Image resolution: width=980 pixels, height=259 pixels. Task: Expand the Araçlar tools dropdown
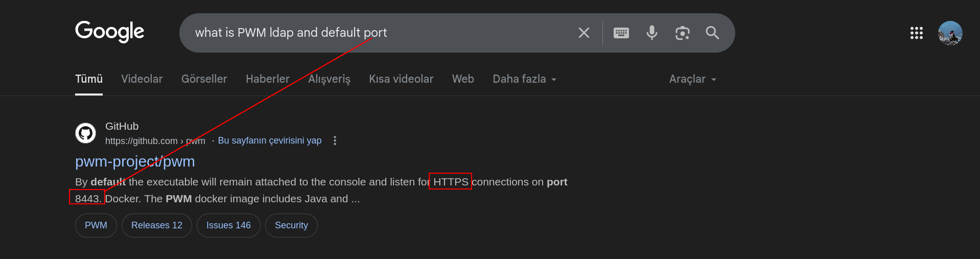693,79
